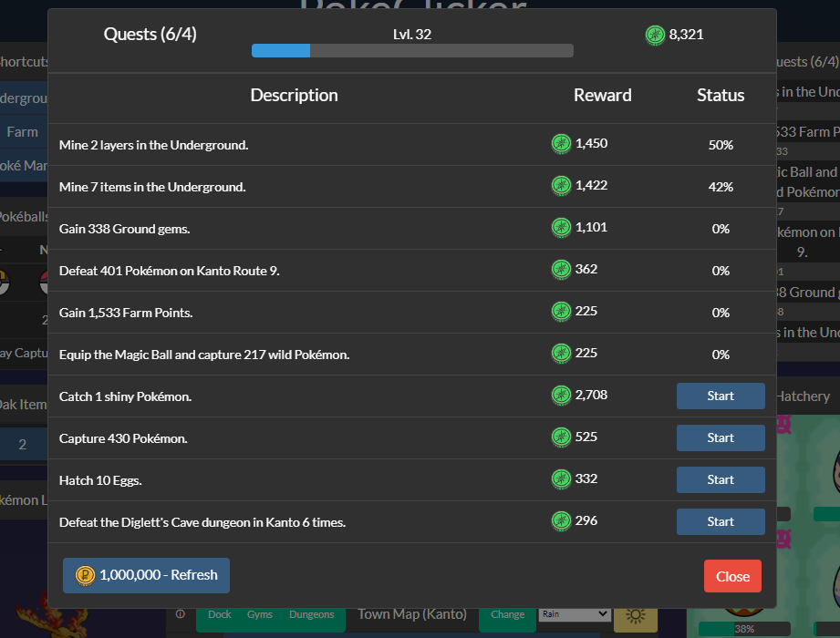Open the Dungeons tab in Town Map

pyautogui.click(x=312, y=614)
